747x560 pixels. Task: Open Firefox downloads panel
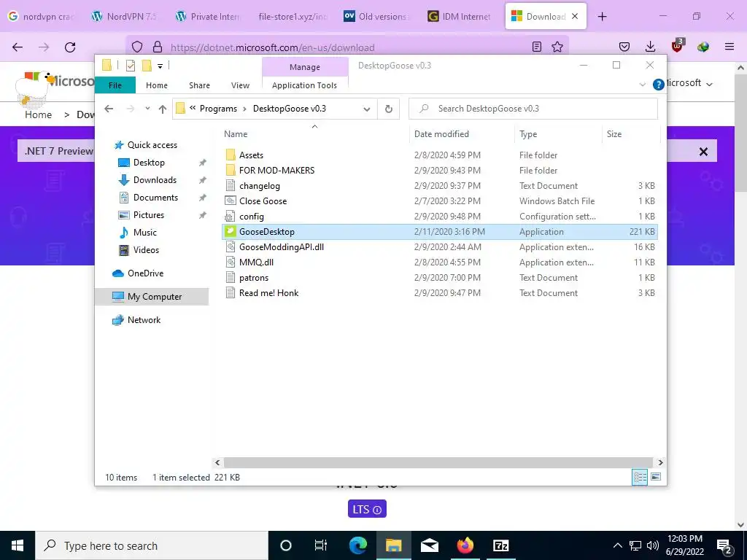pyautogui.click(x=650, y=47)
